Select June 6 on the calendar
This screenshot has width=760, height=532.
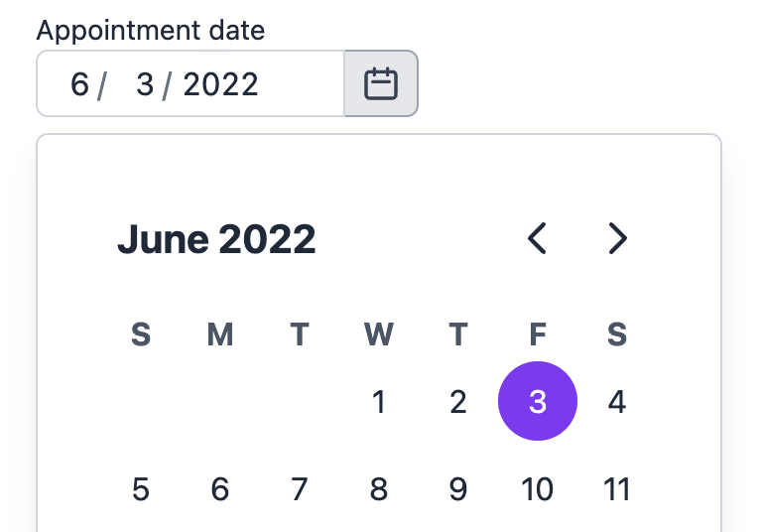click(x=220, y=489)
